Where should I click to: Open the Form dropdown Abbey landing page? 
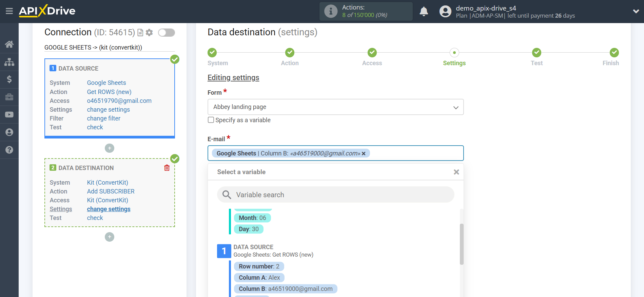click(335, 107)
